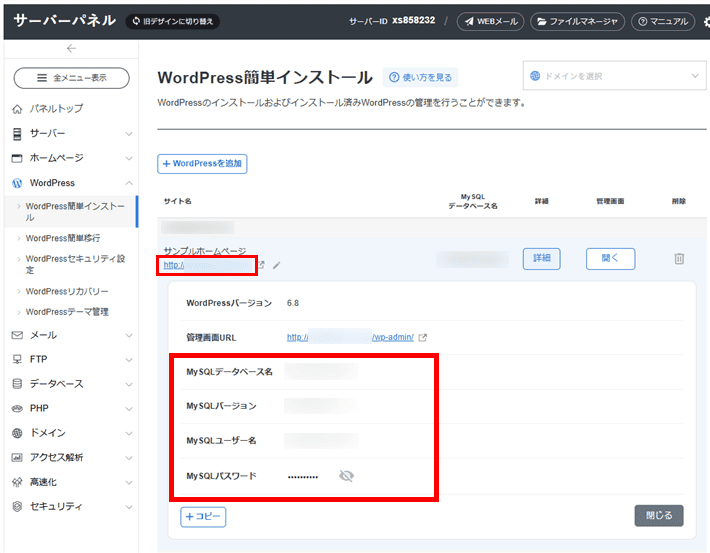The image size is (710, 553).
Task: Select WordPressセキュリティ設定 in the sidebar
Action: click(x=75, y=264)
